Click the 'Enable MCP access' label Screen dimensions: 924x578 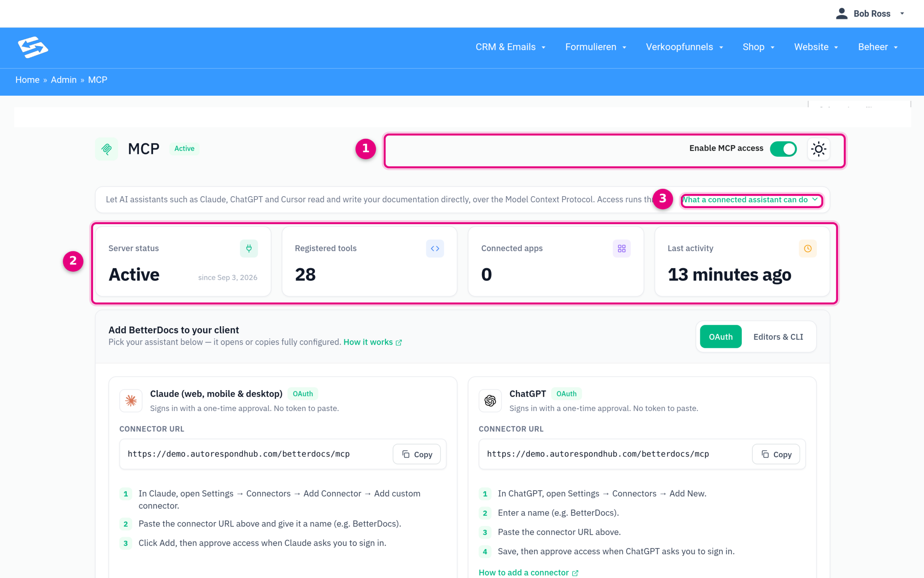[x=726, y=148]
